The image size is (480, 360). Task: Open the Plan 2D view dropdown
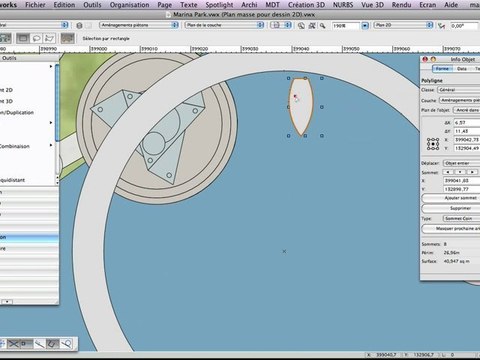403,25
